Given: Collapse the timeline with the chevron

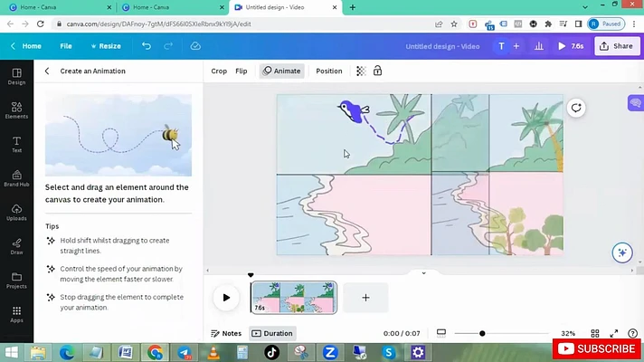Looking at the screenshot, I should point(424,272).
